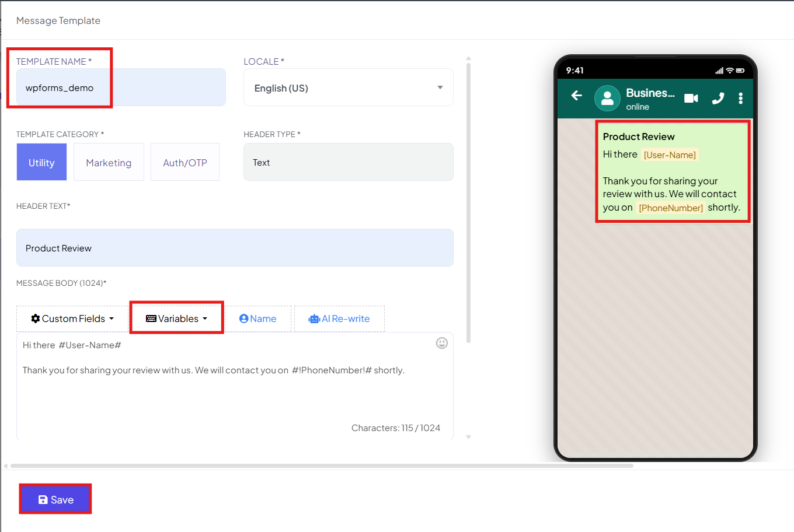Select the Auth/OTP template category
The height and width of the screenshot is (532, 794).
[185, 162]
